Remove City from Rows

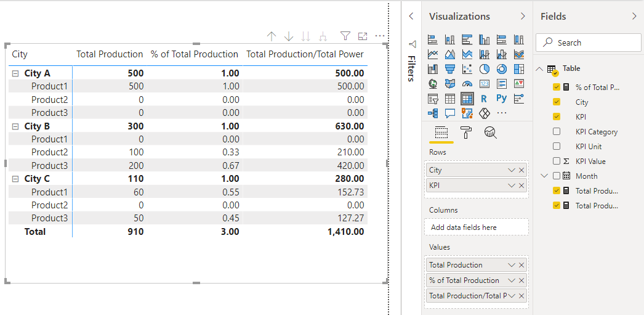[x=521, y=170]
